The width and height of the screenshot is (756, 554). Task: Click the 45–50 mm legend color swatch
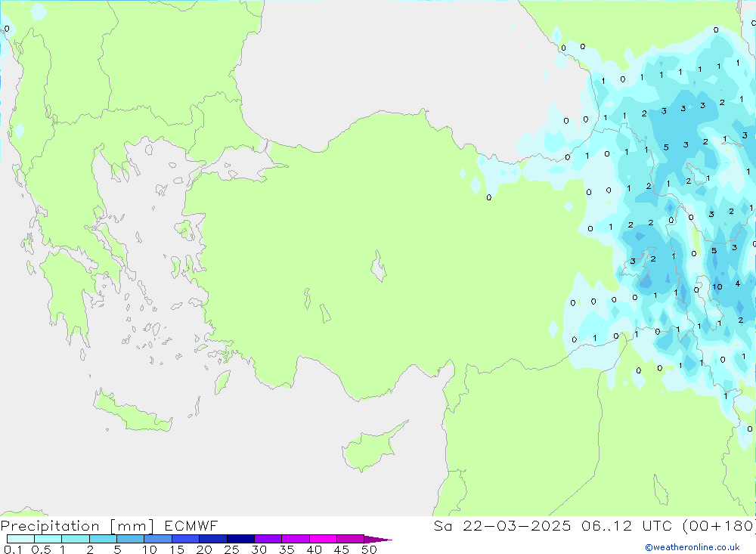point(350,539)
